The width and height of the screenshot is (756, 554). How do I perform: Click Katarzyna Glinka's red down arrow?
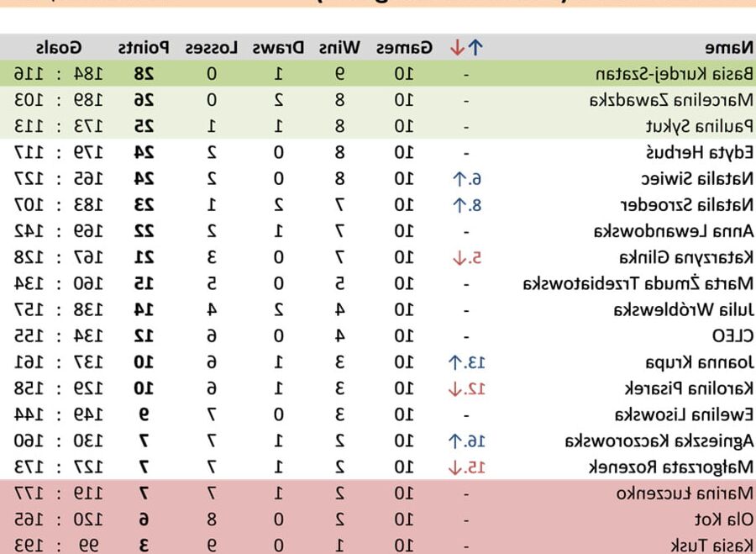(x=459, y=258)
